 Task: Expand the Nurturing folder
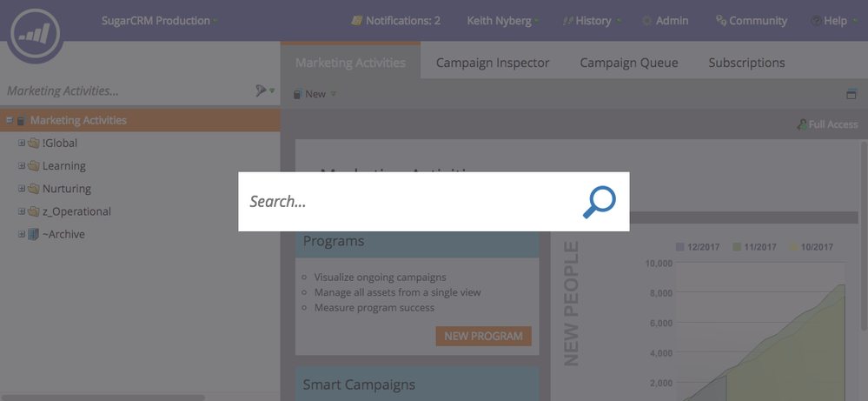22,188
